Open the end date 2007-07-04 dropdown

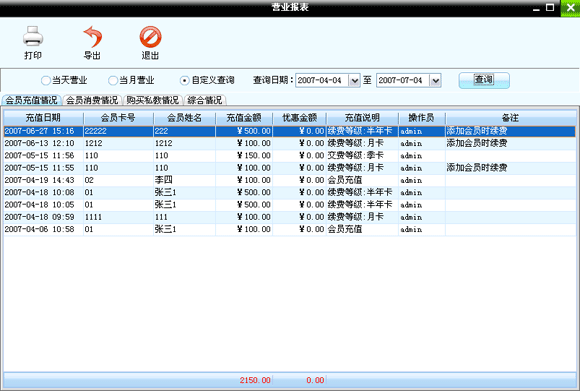point(435,80)
